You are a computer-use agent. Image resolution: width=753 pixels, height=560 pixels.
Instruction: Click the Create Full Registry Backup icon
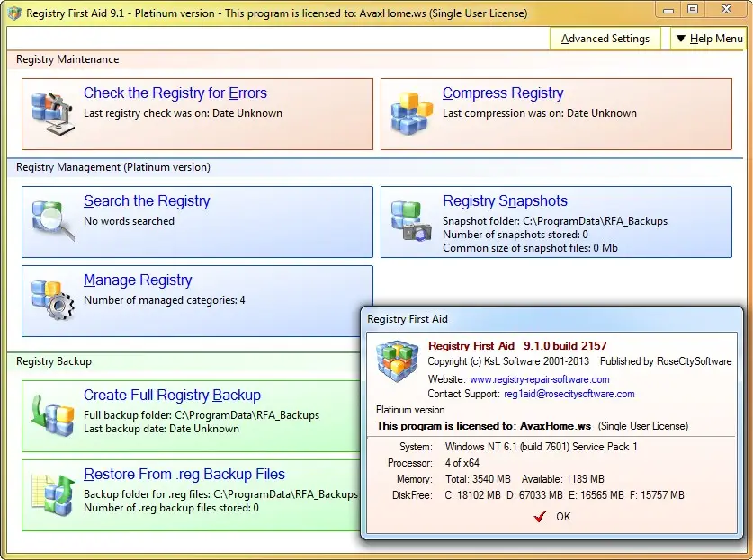53,415
